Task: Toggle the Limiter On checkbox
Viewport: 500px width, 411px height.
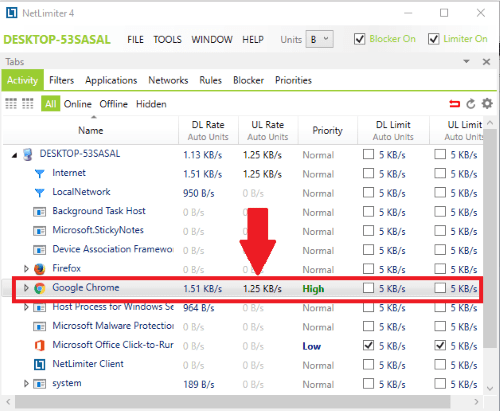Action: coord(433,39)
